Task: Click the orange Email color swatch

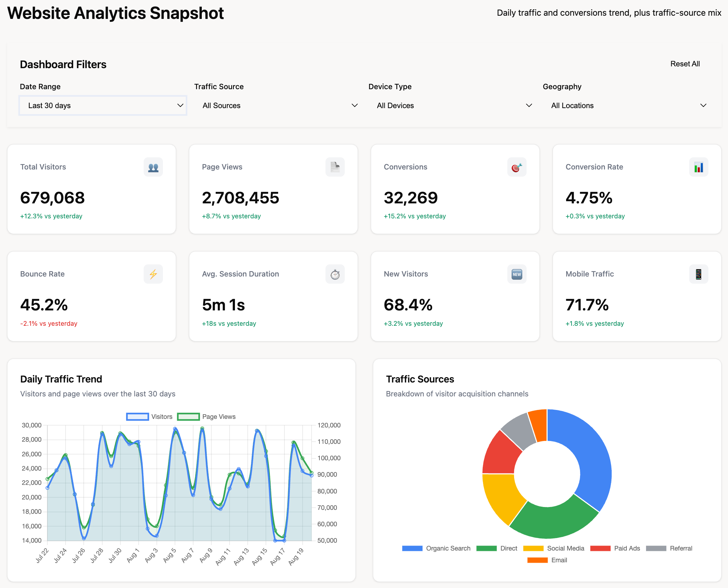Action: [x=537, y=560]
